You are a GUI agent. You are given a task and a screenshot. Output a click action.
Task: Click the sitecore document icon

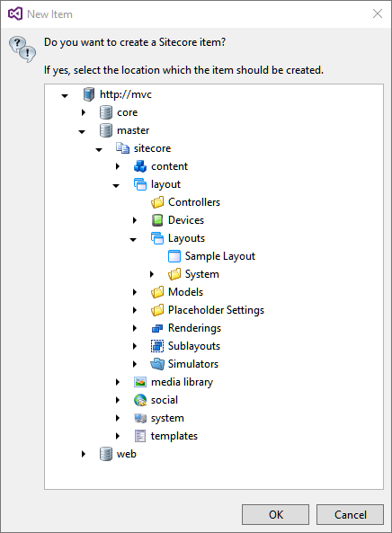(123, 148)
